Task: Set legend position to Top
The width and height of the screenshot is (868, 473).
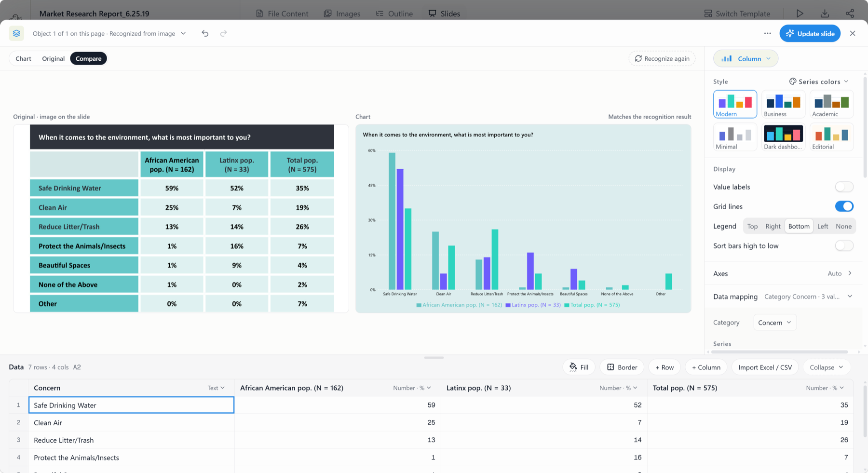Action: click(752, 226)
